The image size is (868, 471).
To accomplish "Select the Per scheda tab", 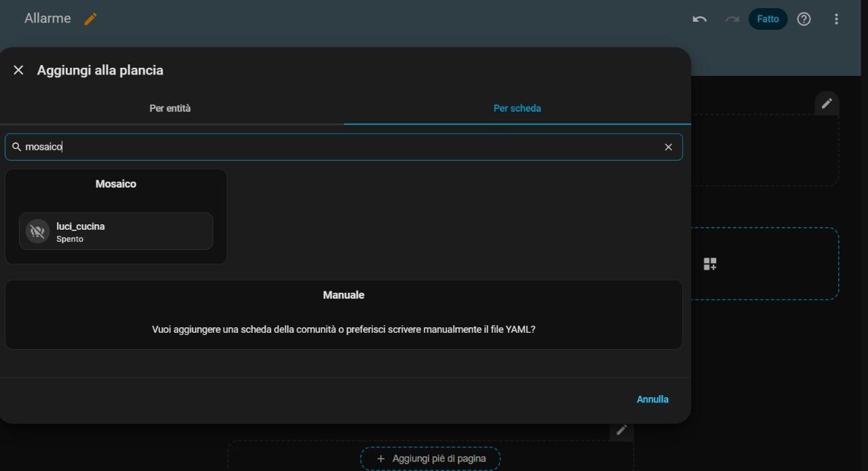I will click(517, 108).
